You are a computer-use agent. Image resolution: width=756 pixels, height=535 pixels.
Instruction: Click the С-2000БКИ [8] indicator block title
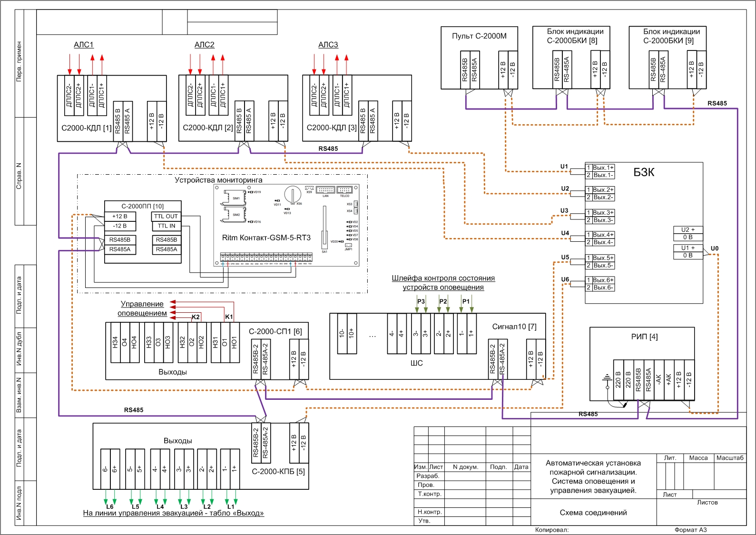point(575,36)
